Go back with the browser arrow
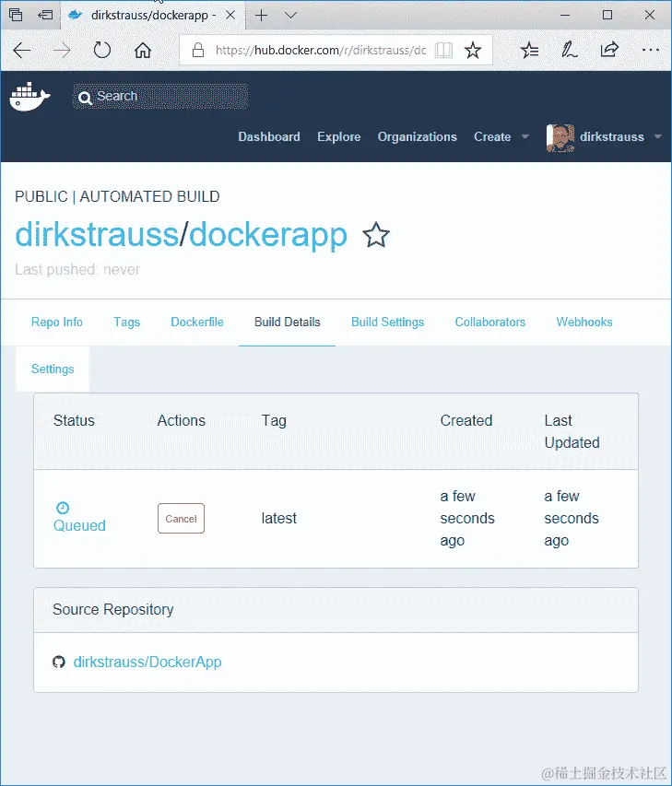Image resolution: width=672 pixels, height=786 pixels. tap(21, 50)
